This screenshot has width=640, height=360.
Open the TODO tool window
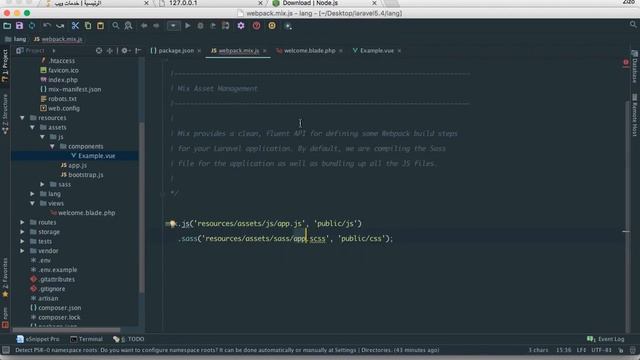(129, 339)
